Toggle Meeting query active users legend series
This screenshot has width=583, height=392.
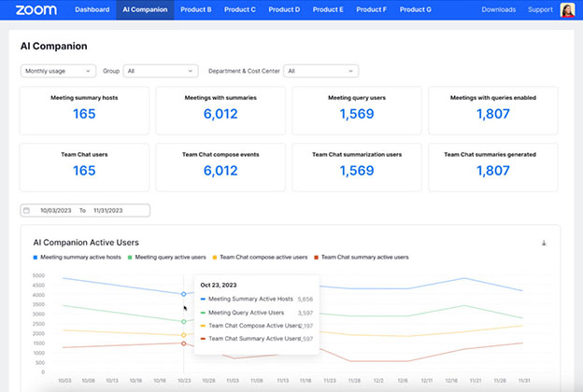click(170, 257)
